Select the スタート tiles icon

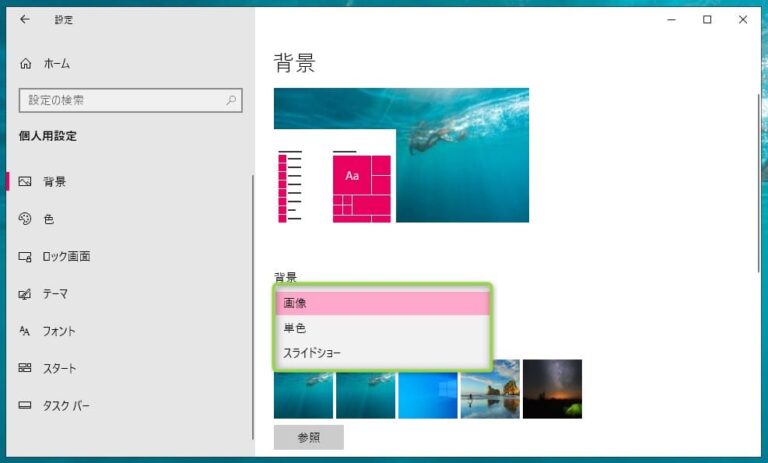25,368
